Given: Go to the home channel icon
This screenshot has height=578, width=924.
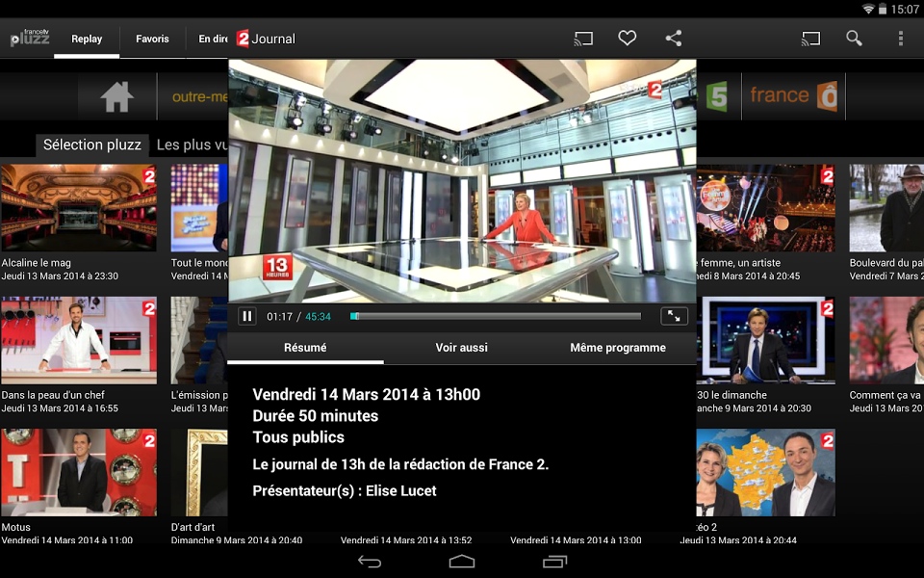Looking at the screenshot, I should point(116,96).
